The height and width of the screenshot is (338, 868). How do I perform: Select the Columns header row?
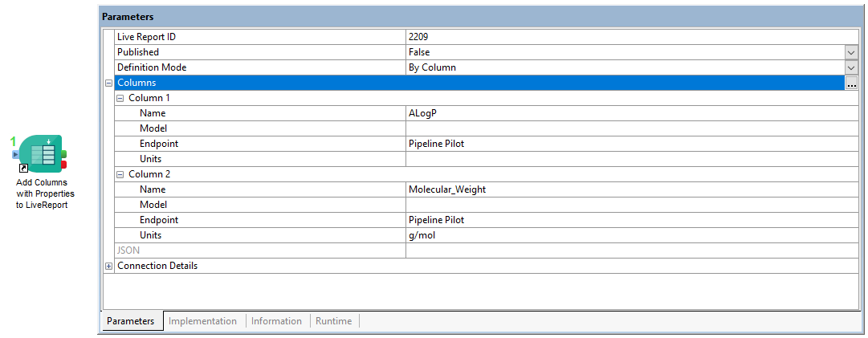click(x=479, y=83)
